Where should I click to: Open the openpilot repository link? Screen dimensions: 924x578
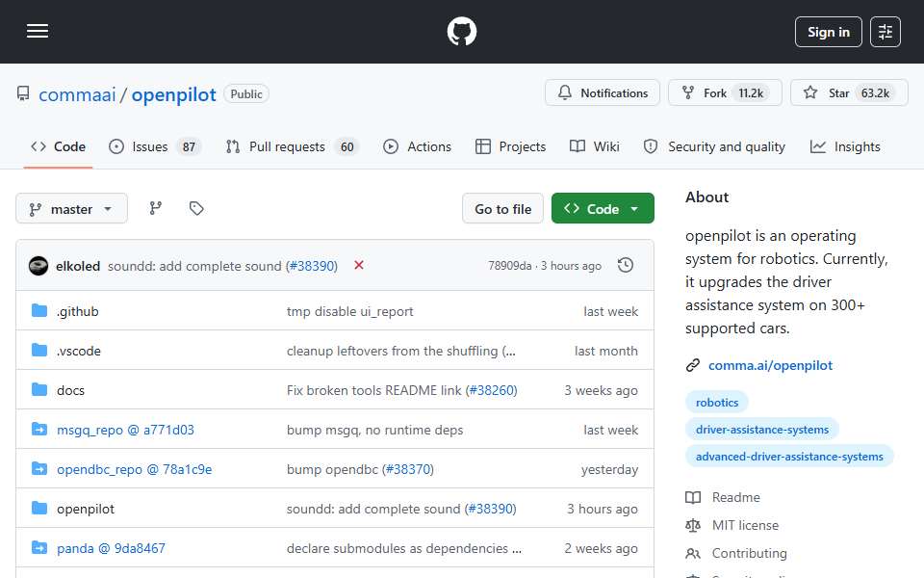174,94
